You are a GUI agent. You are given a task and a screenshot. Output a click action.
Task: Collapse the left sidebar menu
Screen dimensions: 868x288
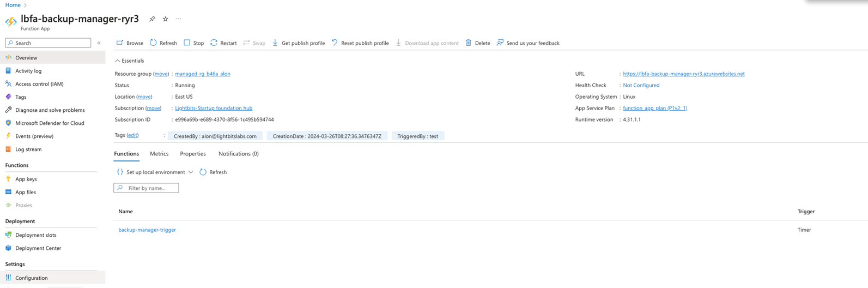(x=99, y=43)
